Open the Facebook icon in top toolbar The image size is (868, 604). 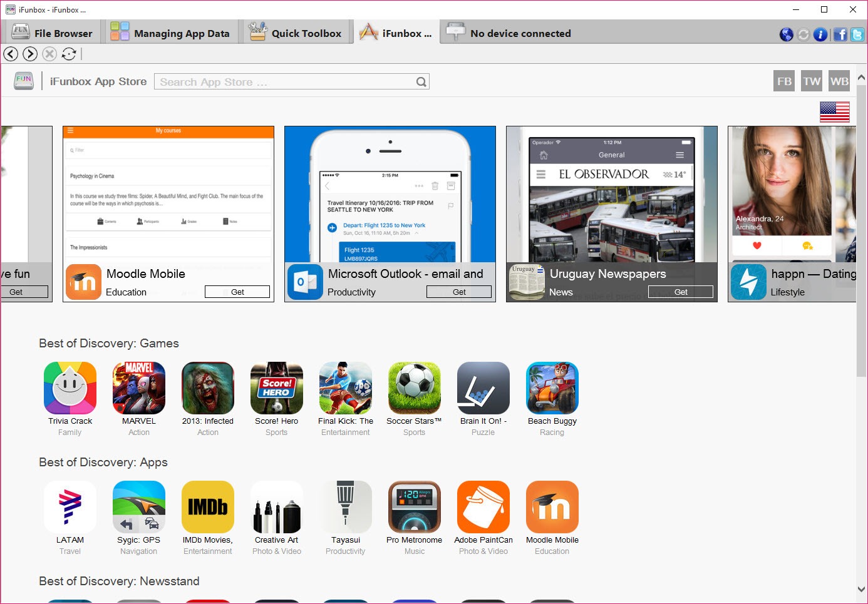[840, 34]
